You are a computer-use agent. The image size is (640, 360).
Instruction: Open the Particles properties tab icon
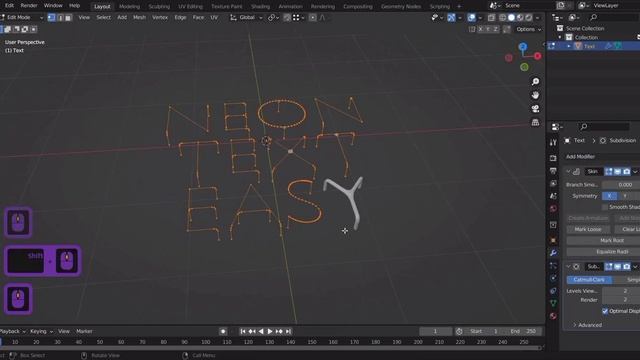553,265
